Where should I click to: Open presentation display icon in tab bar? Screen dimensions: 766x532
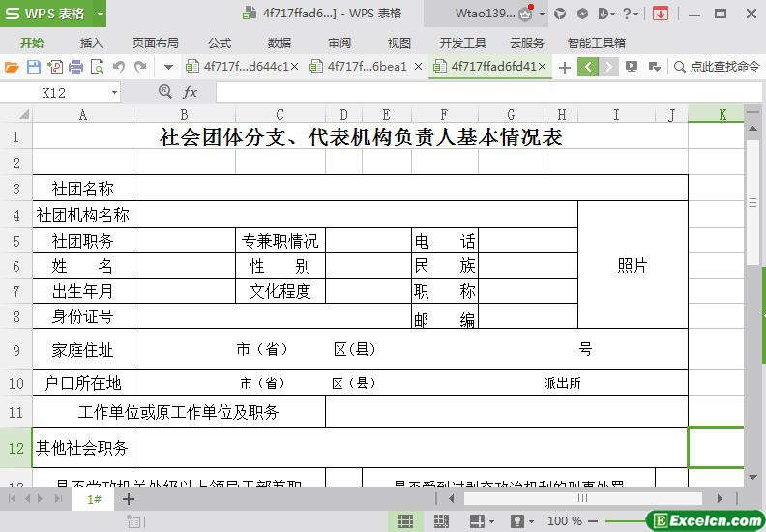pyautogui.click(x=632, y=67)
